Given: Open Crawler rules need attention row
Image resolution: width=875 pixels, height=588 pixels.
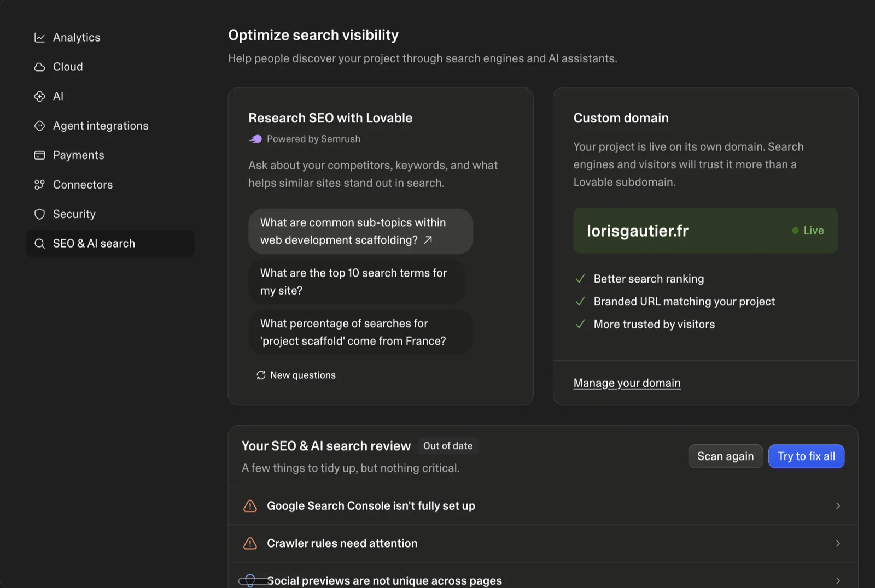Looking at the screenshot, I should point(543,544).
